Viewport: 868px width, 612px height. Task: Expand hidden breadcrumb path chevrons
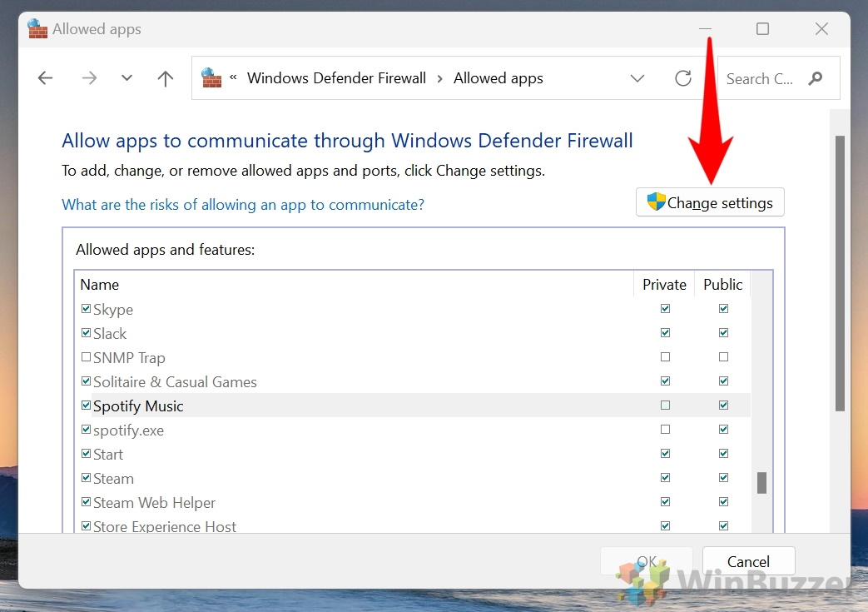click(x=233, y=77)
